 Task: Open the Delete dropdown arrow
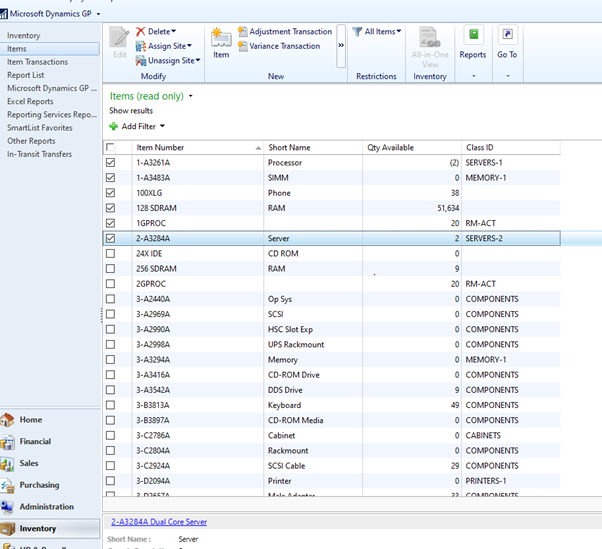point(174,31)
